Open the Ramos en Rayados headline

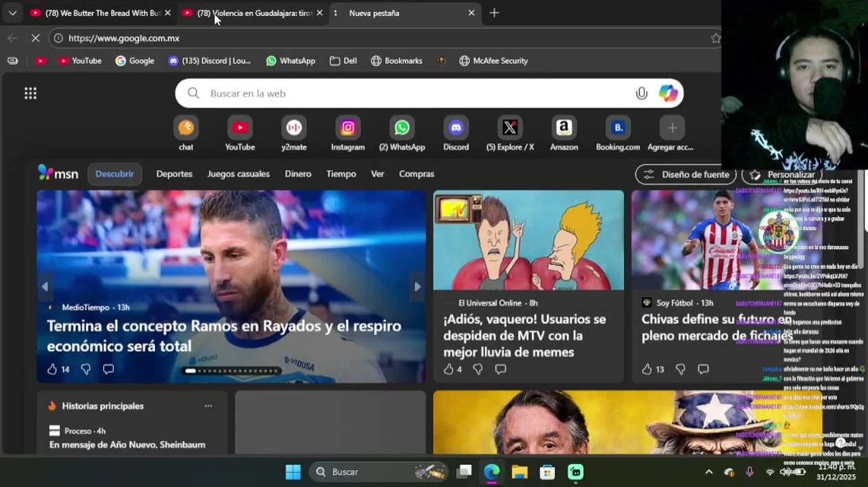pos(224,335)
